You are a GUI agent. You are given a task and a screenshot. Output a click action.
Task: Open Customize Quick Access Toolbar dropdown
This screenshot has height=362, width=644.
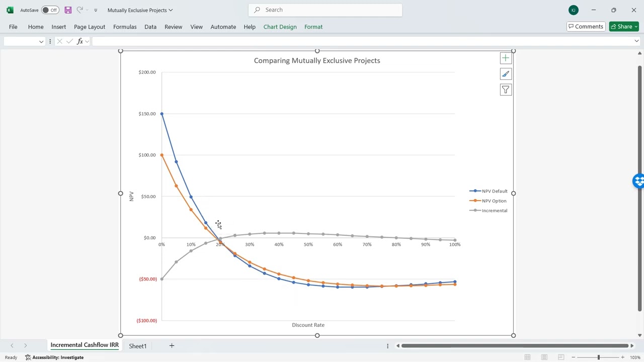pos(96,10)
